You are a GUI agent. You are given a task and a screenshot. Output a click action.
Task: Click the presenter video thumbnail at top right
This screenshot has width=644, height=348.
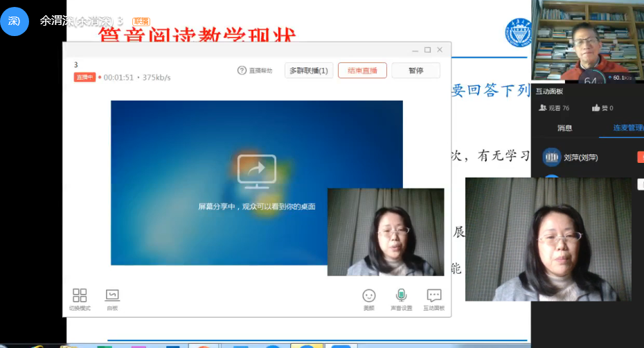click(x=587, y=39)
